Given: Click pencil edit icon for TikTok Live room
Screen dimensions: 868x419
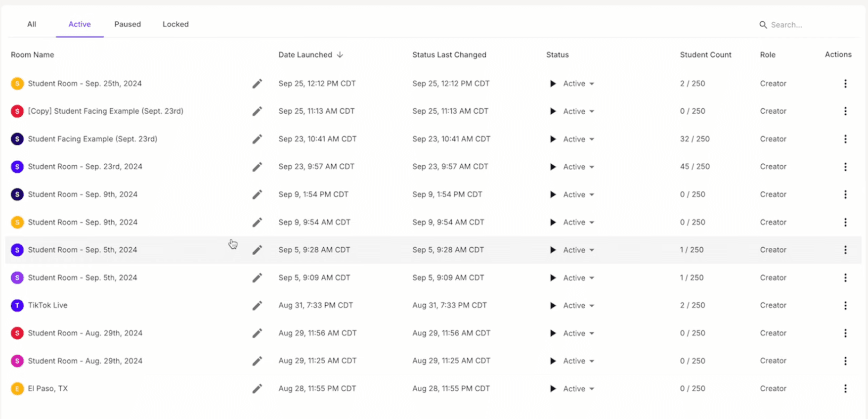Looking at the screenshot, I should tap(257, 306).
